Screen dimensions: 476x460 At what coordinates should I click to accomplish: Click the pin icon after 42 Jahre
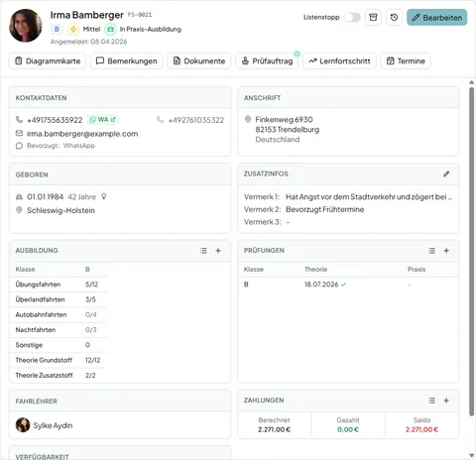point(104,196)
